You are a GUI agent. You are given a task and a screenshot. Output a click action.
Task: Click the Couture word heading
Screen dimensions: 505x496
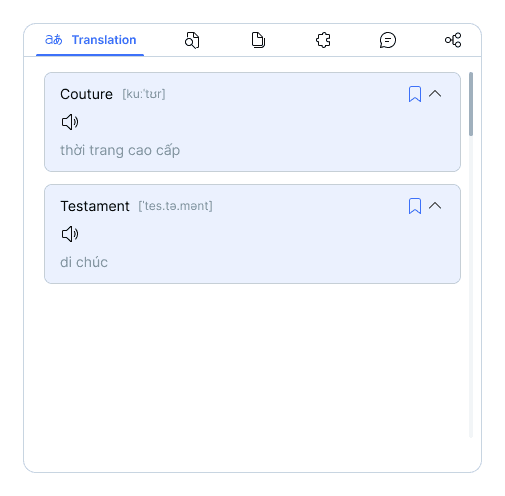coord(86,94)
